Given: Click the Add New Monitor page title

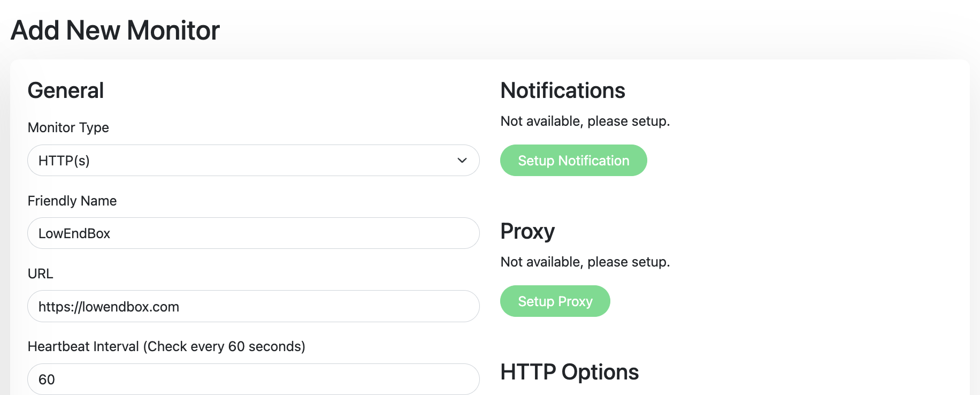Looking at the screenshot, I should click(x=115, y=30).
